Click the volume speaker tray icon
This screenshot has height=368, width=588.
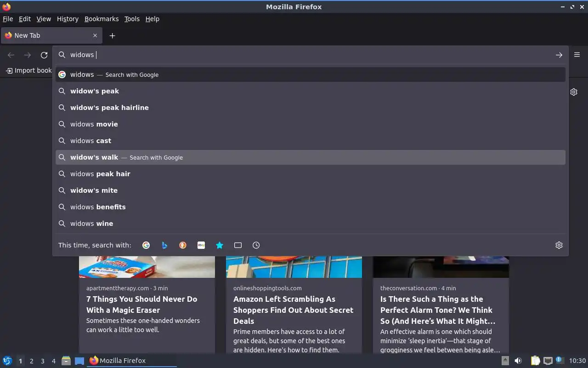[518, 361]
